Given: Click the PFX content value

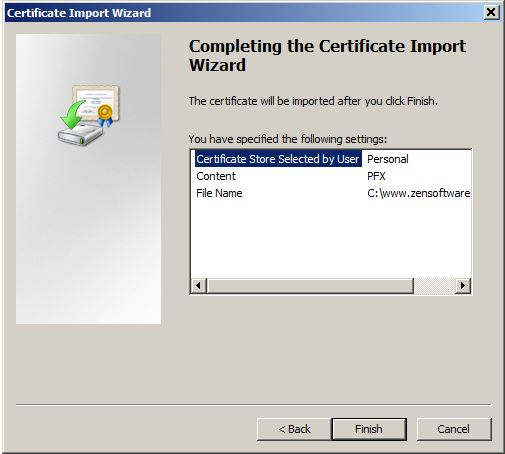Looking at the screenshot, I should pos(376,176).
